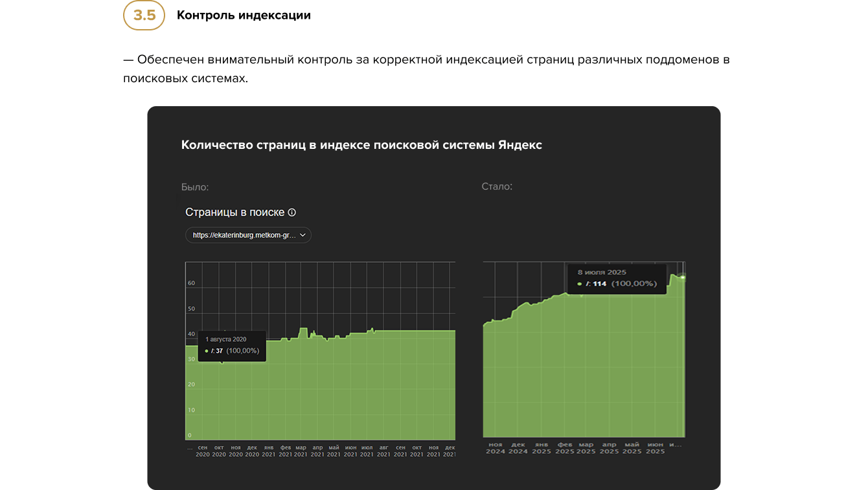Click the "фев 2025" axis label on right chart
The image size is (868, 490).
(x=565, y=448)
